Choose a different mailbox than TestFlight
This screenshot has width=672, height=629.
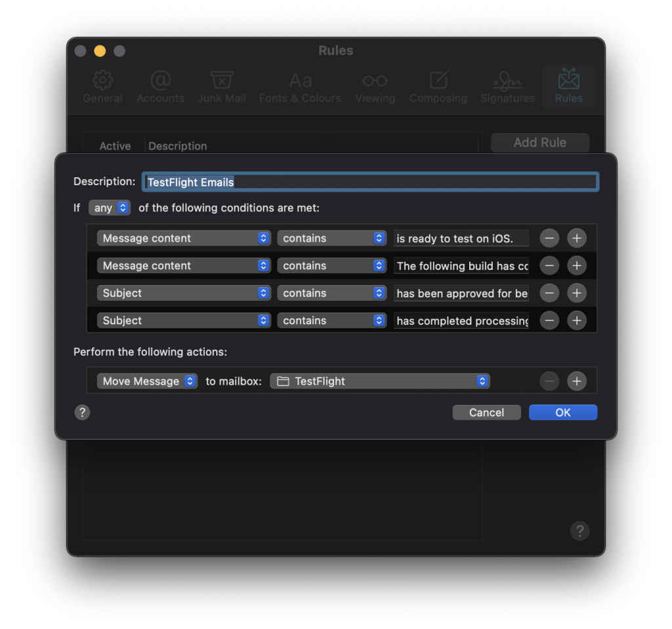(379, 381)
